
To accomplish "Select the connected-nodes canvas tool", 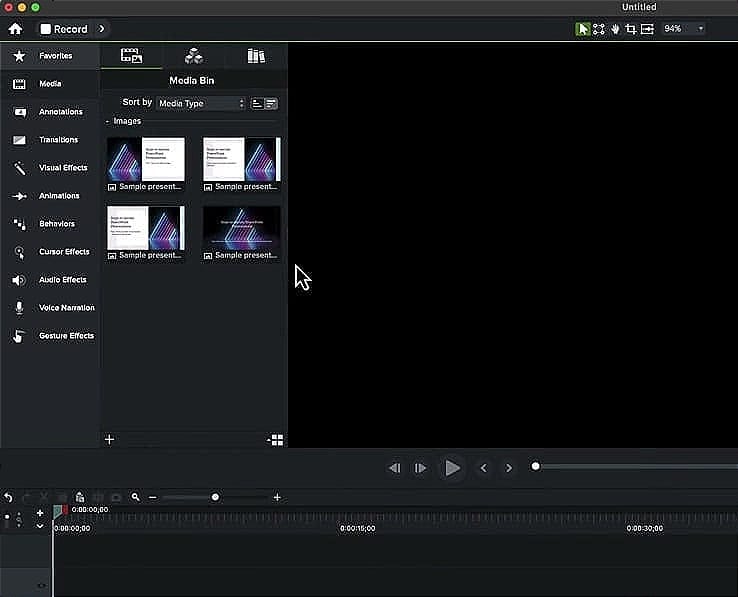I will click(x=599, y=29).
